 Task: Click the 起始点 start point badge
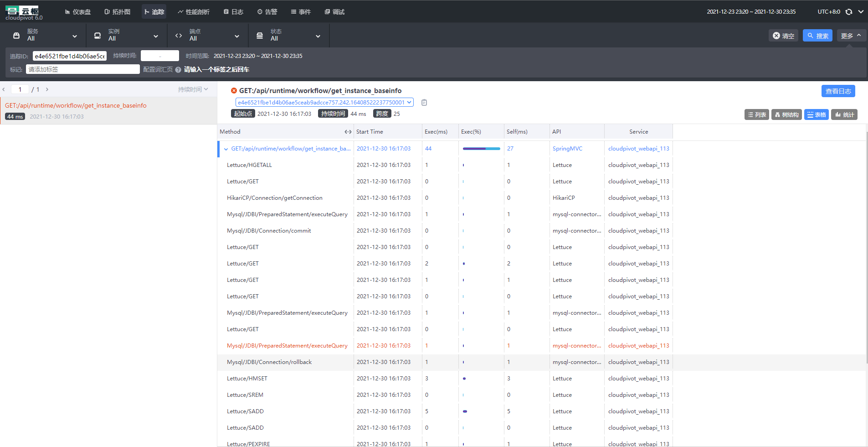243,114
